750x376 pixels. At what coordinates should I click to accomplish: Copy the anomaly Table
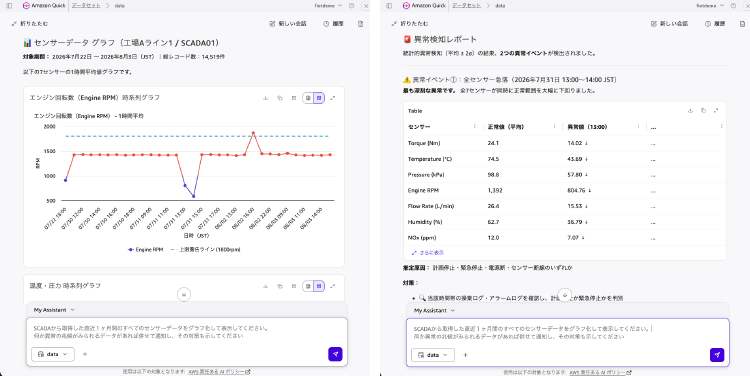click(703, 111)
